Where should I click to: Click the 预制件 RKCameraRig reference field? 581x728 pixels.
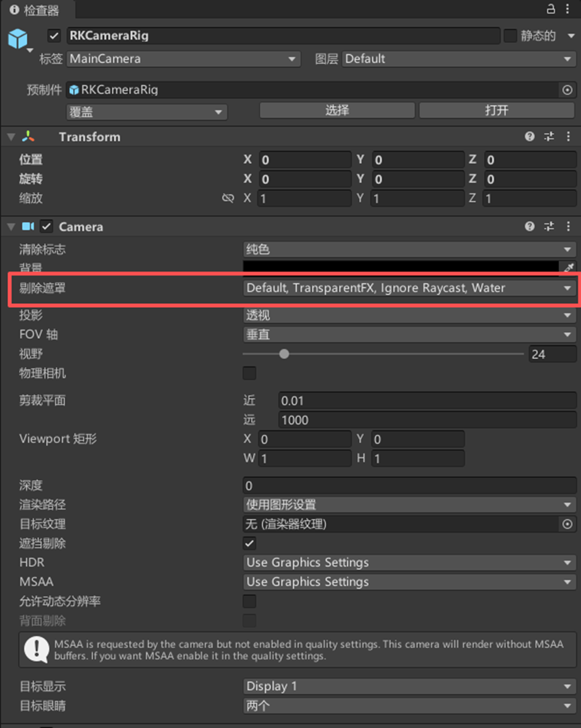pyautogui.click(x=313, y=90)
